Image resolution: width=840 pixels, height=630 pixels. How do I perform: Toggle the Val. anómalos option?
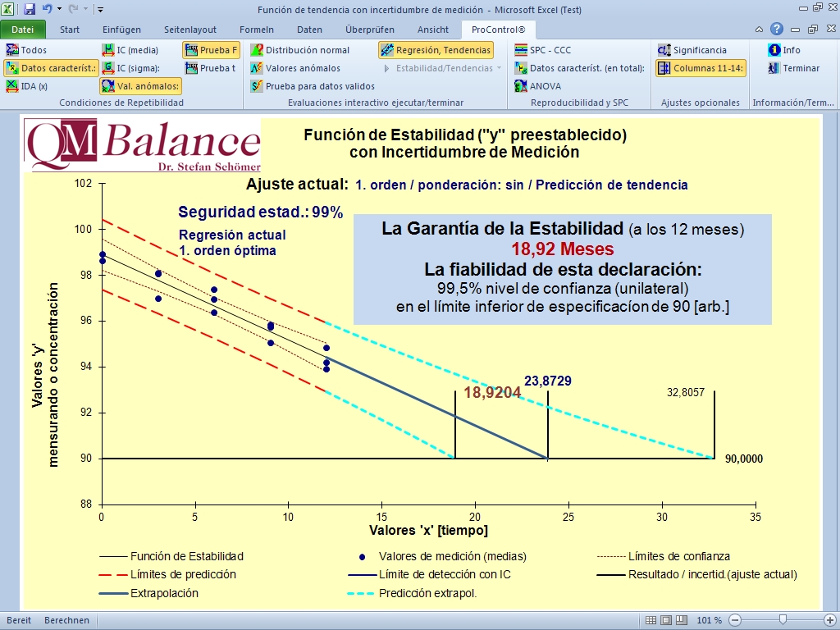[x=140, y=86]
